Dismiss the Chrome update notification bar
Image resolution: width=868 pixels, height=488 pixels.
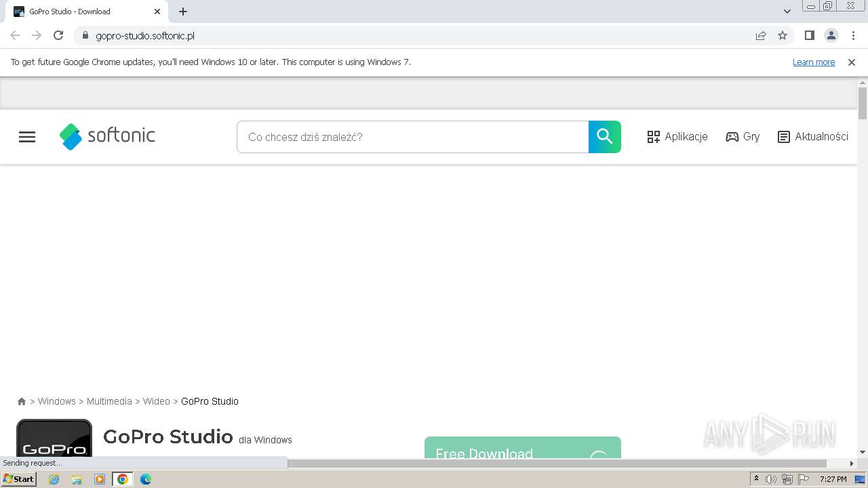(x=852, y=62)
